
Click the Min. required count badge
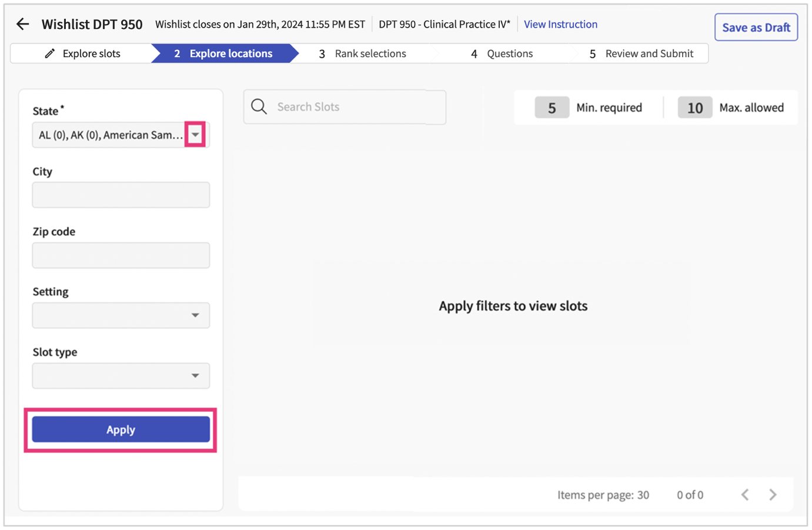(552, 107)
